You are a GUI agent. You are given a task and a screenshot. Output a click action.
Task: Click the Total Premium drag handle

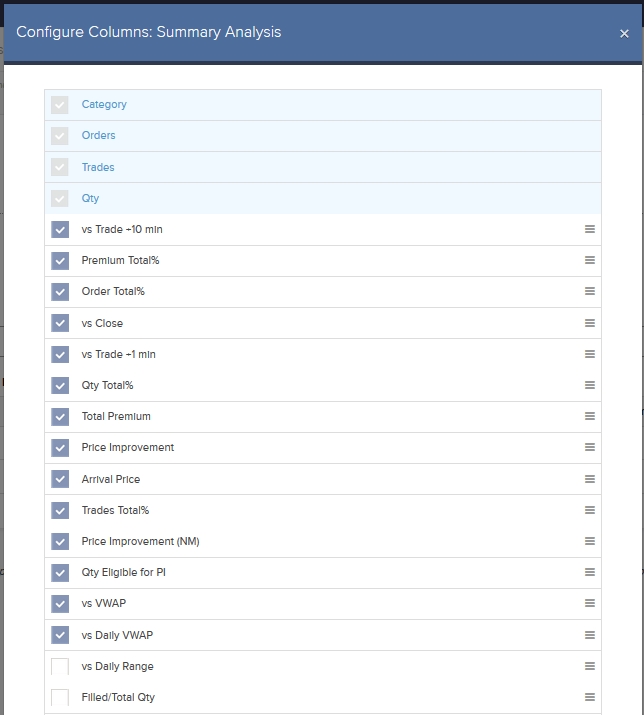click(590, 416)
